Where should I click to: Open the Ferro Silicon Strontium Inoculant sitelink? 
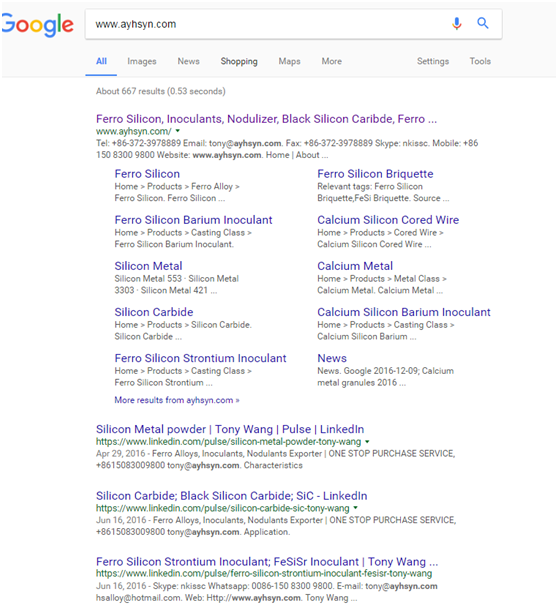coord(200,358)
